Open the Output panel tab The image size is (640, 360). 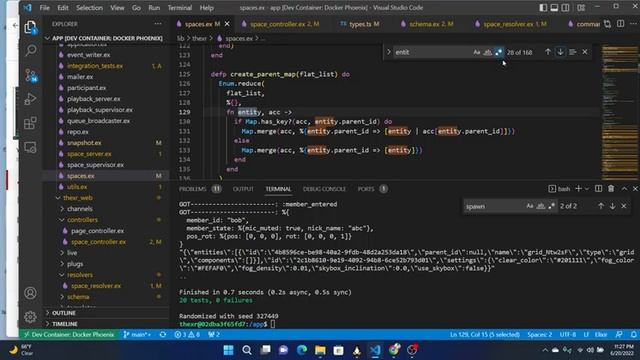(x=243, y=189)
